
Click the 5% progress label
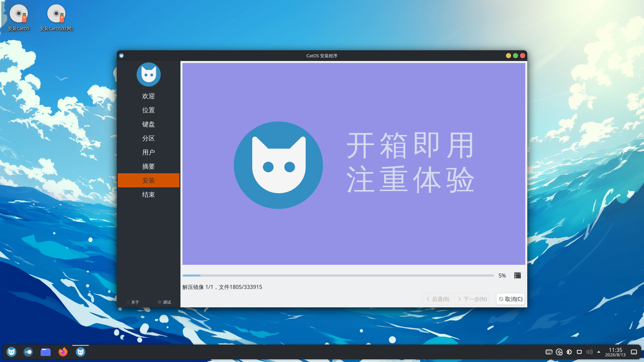502,276
